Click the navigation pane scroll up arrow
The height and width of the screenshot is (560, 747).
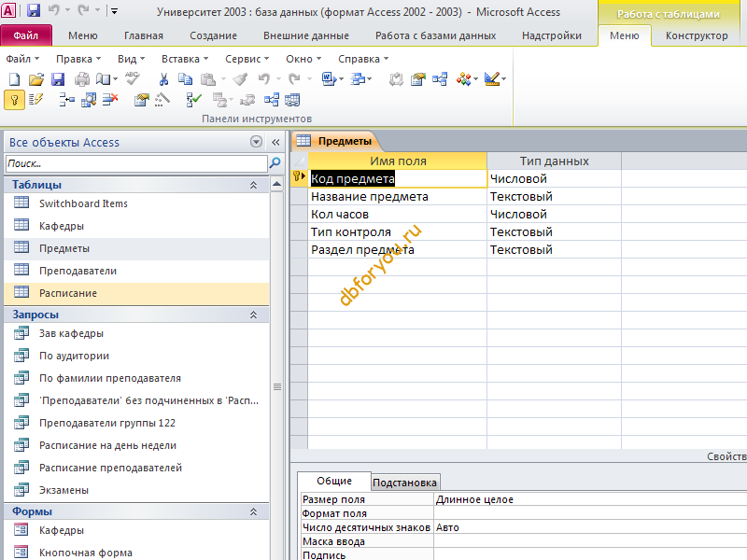(x=276, y=184)
